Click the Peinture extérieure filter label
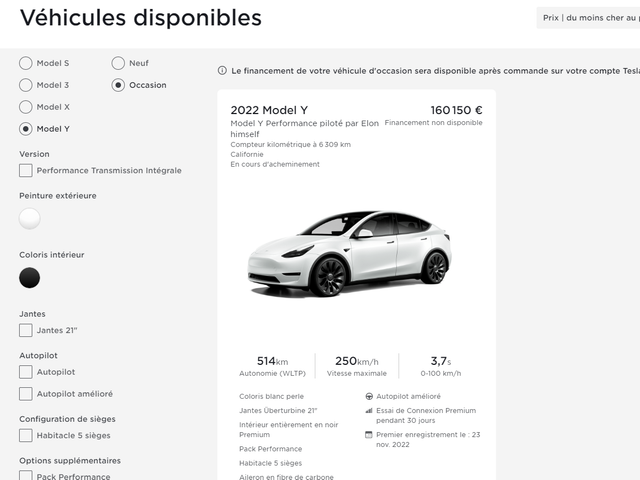This screenshot has height=480, width=640. click(x=58, y=196)
